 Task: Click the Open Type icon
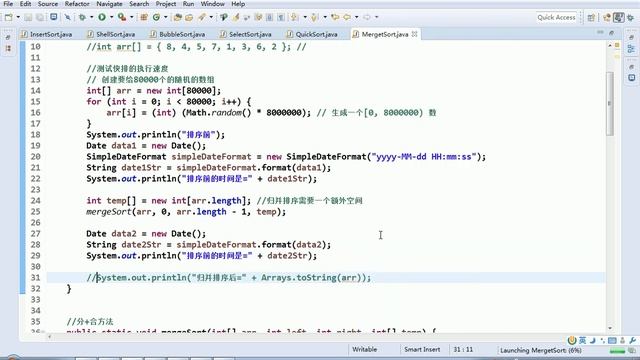click(178, 17)
